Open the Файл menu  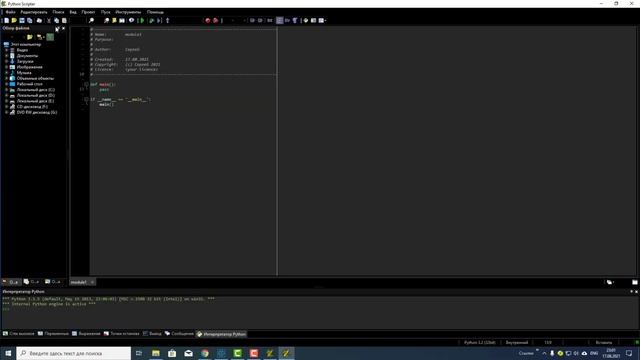click(x=11, y=12)
